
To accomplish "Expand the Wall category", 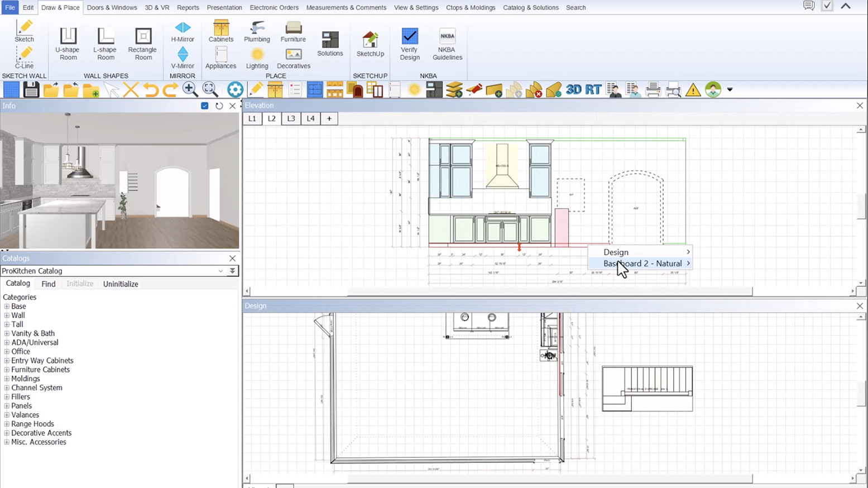I will 7,315.
